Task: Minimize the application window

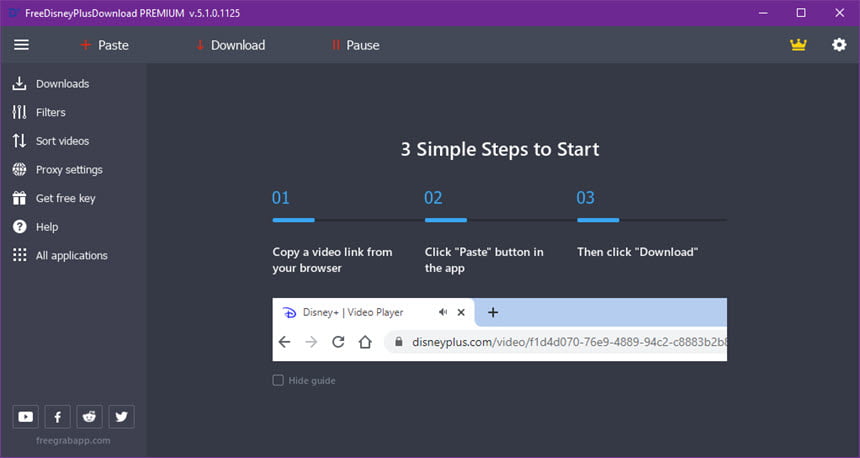Action: 763,13
